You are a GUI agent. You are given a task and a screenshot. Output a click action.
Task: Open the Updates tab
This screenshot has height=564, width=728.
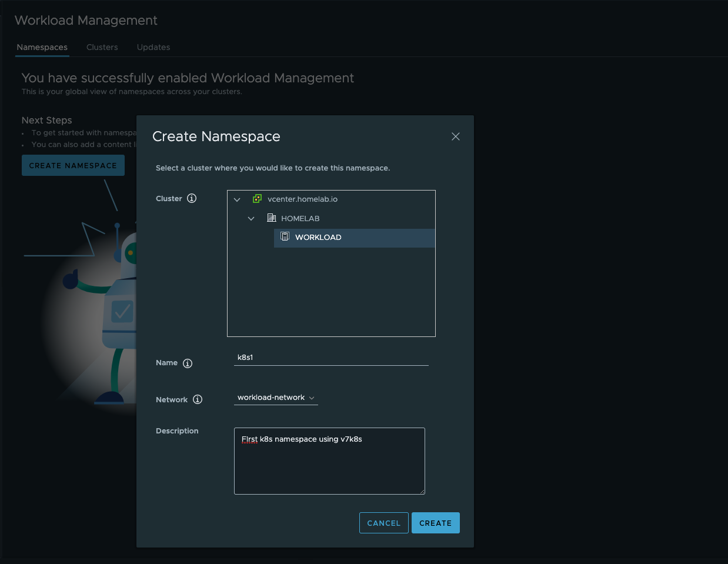click(x=153, y=47)
